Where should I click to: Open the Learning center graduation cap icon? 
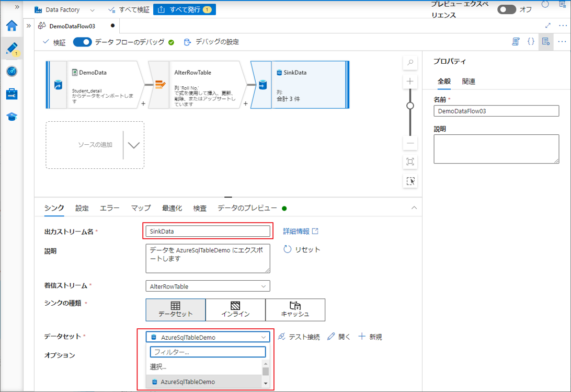point(12,117)
